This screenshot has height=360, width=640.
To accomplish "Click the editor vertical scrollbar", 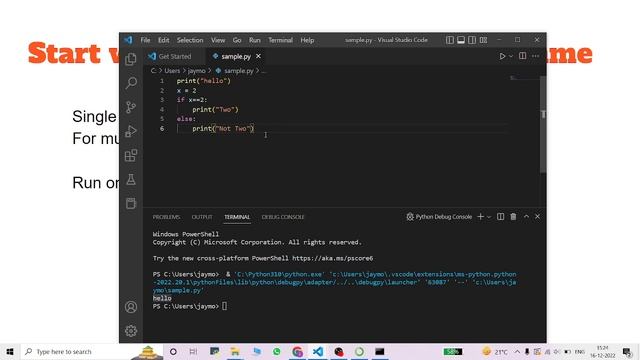I will (543, 124).
